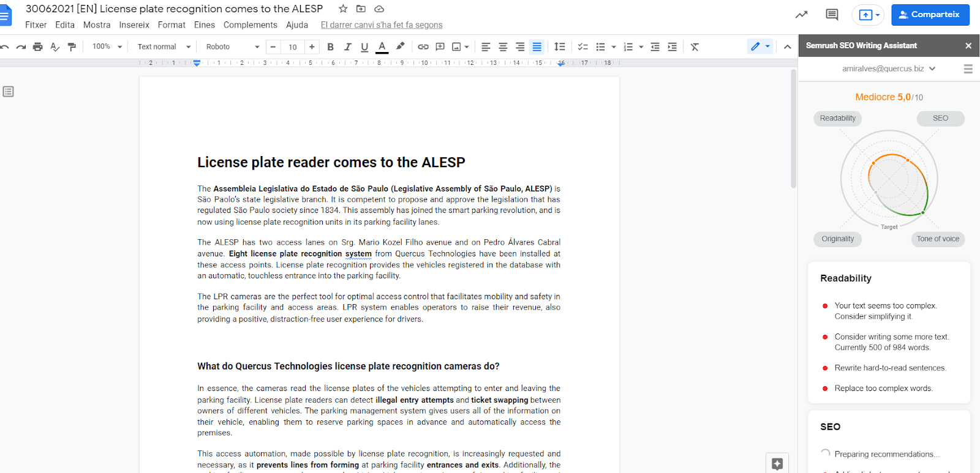Increase the font size

click(x=312, y=47)
